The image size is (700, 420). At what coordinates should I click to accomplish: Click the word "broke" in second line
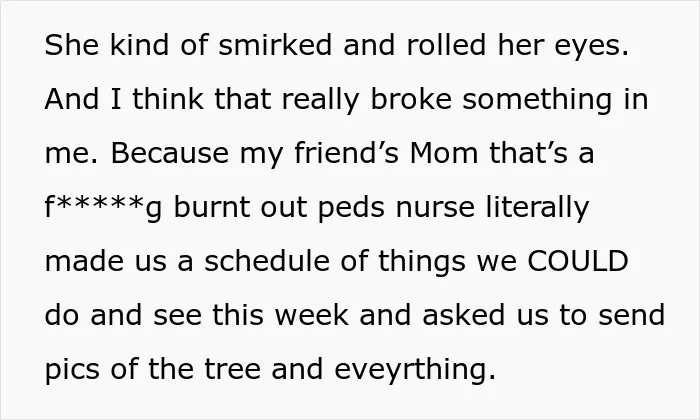click(x=411, y=99)
